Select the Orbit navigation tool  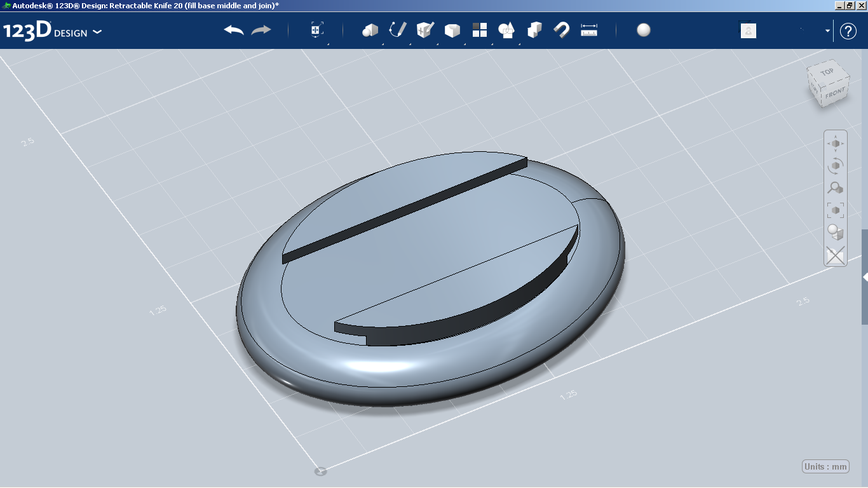coord(836,166)
